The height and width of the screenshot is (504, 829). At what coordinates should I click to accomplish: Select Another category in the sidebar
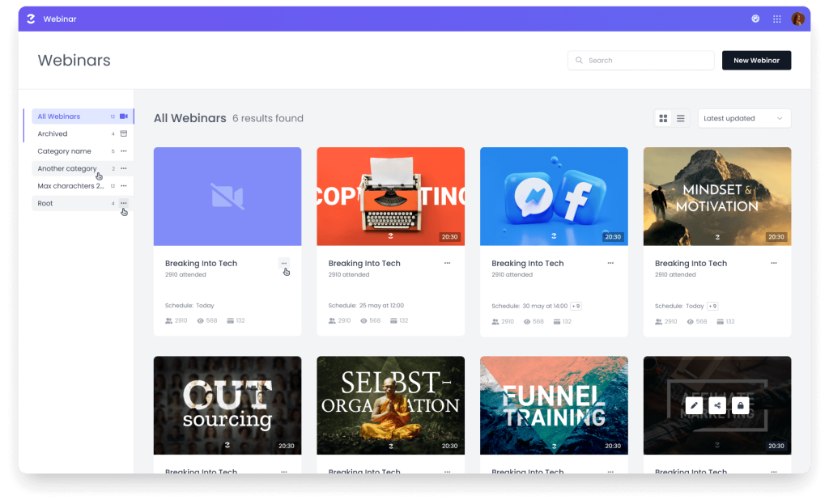(x=66, y=168)
